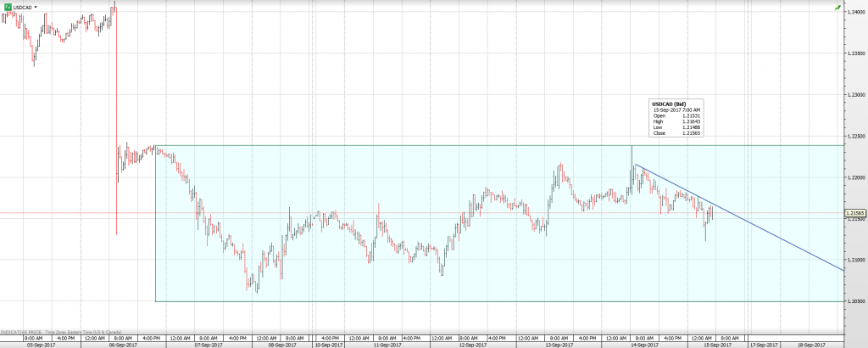The width and height of the screenshot is (868, 348).
Task: Click the 1.20500 price axis label
Action: [855, 301]
